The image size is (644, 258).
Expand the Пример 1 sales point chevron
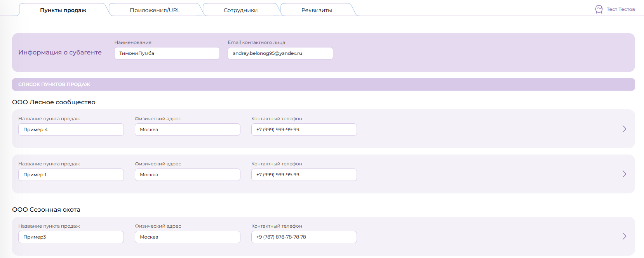624,174
